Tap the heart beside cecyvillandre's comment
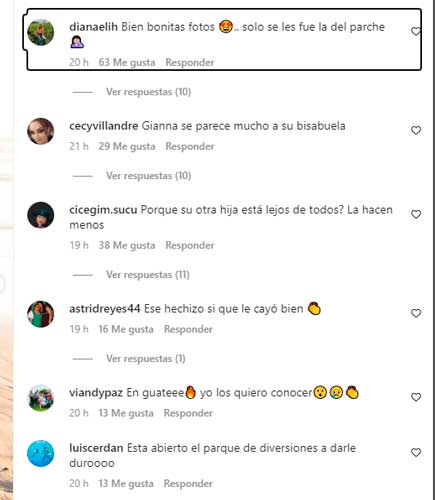The image size is (435, 500). (416, 130)
